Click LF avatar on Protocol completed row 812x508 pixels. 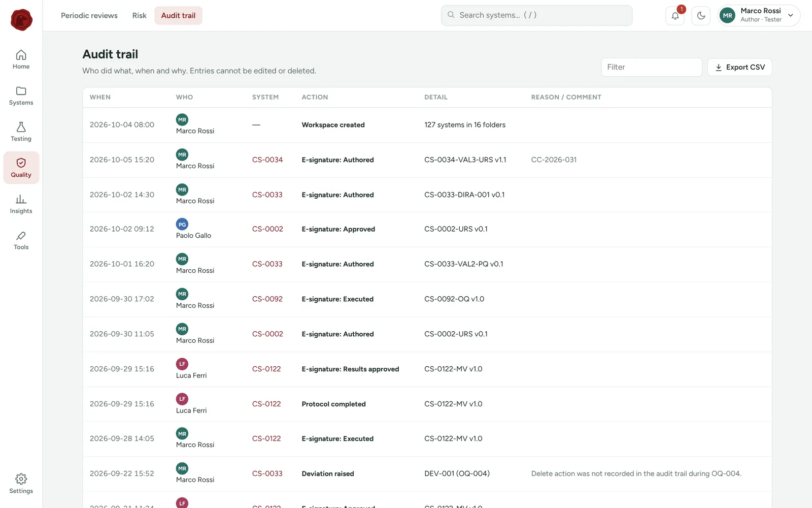click(x=182, y=399)
